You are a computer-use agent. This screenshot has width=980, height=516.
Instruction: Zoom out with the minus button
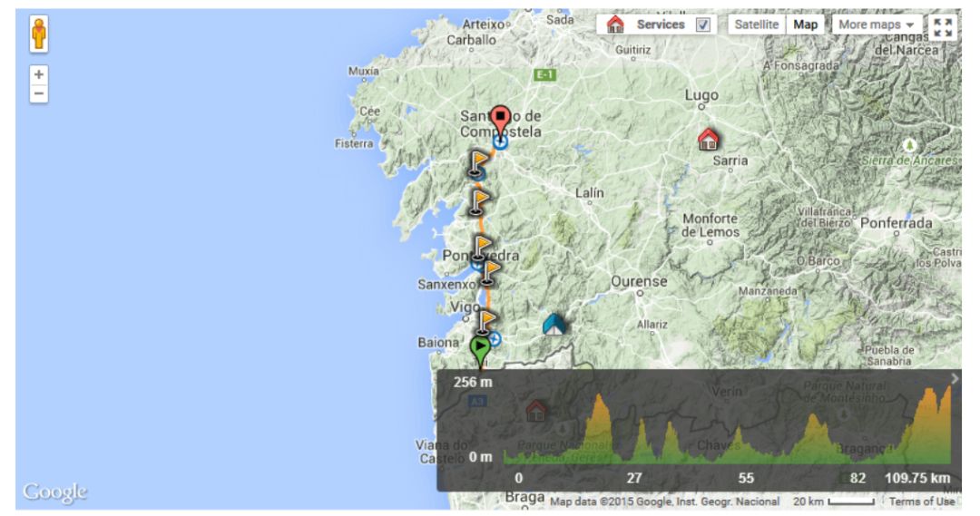click(x=39, y=93)
